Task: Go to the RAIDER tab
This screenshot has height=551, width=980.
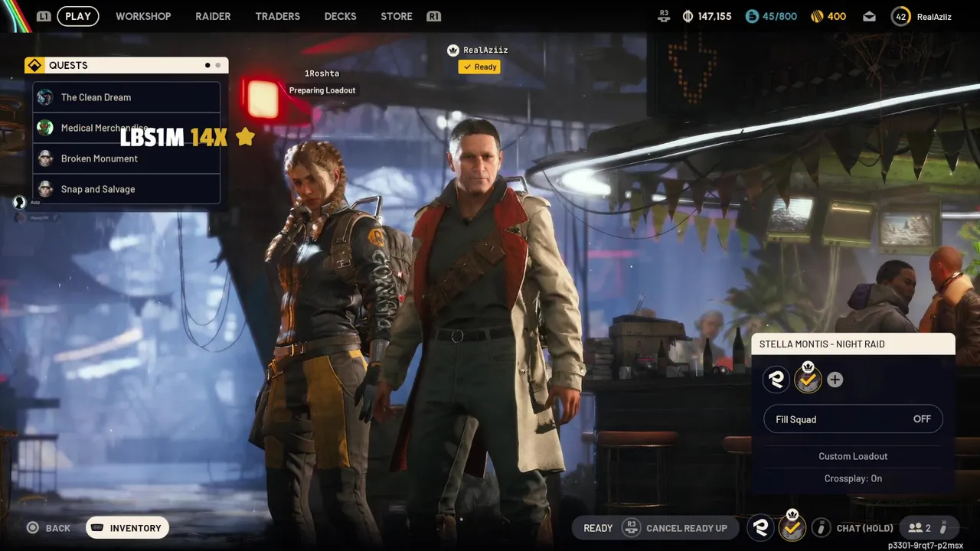Action: point(213,16)
